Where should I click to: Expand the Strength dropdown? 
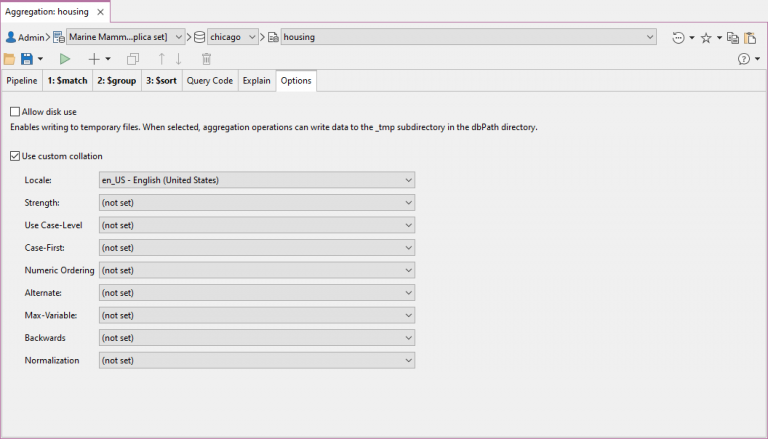(x=257, y=203)
